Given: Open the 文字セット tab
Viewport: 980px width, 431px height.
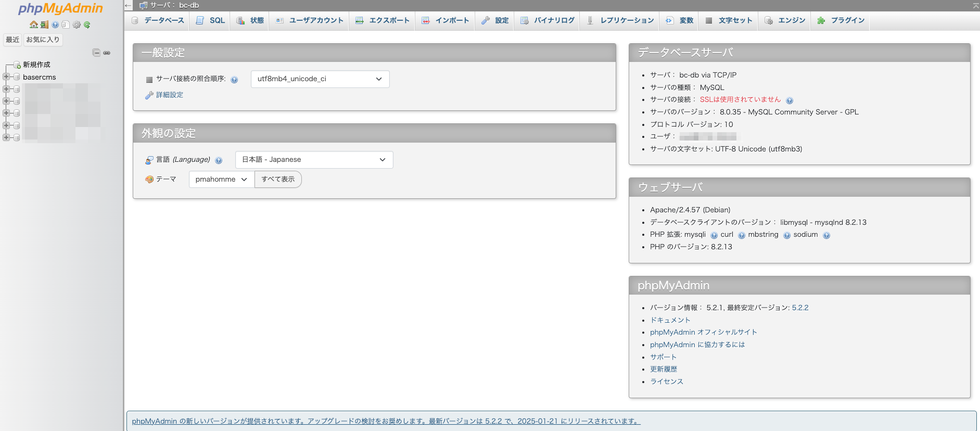Looking at the screenshot, I should pyautogui.click(x=729, y=20).
